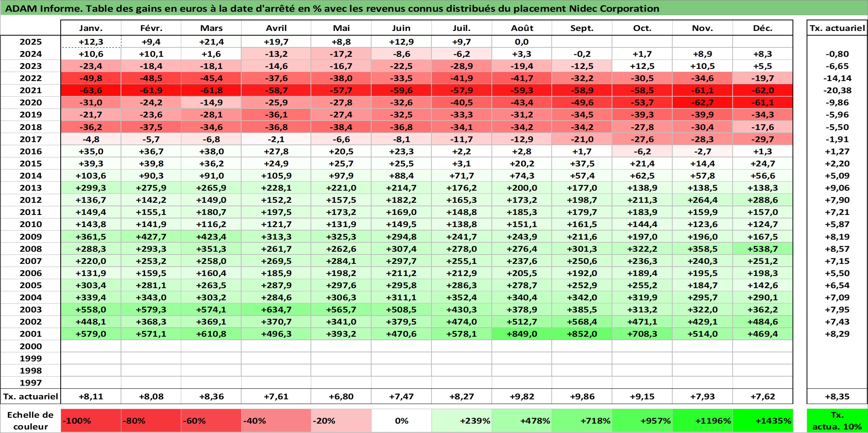
Task: Select the 2025 row label
Action: coord(31,42)
